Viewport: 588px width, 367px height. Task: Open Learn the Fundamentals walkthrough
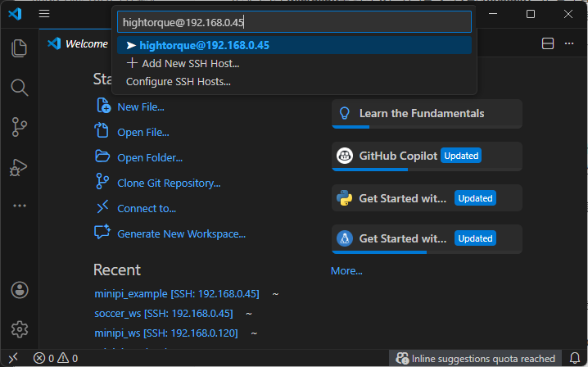427,114
